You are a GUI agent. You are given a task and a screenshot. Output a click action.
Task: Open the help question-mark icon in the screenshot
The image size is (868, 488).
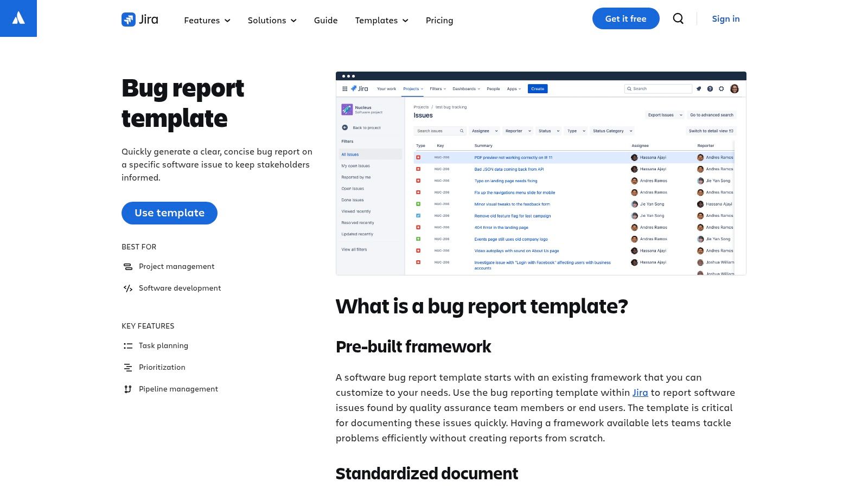point(710,88)
